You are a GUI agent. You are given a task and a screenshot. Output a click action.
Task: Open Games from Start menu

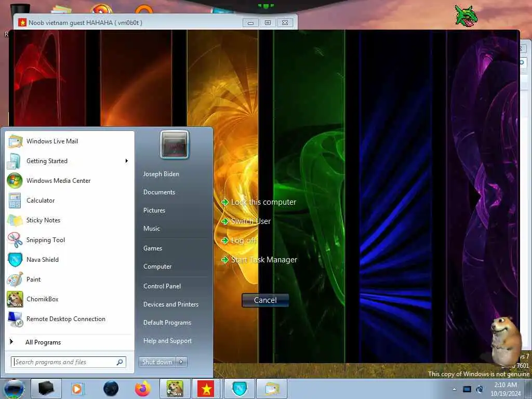click(153, 248)
